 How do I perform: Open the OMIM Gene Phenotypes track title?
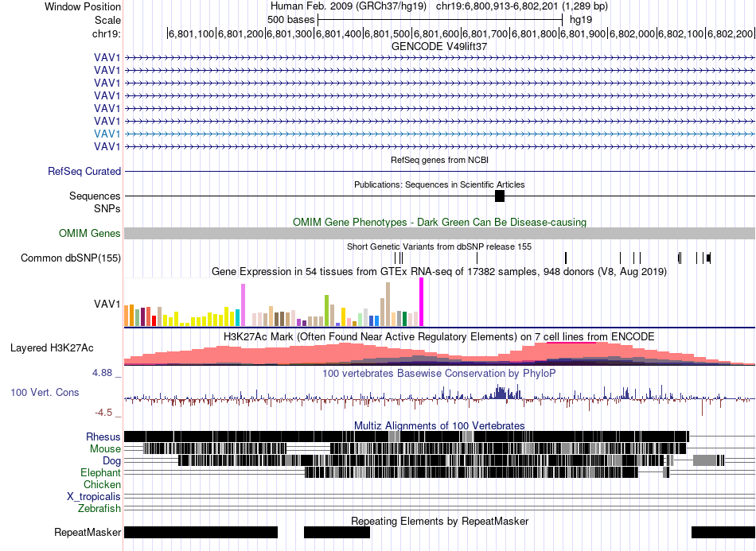tap(439, 222)
